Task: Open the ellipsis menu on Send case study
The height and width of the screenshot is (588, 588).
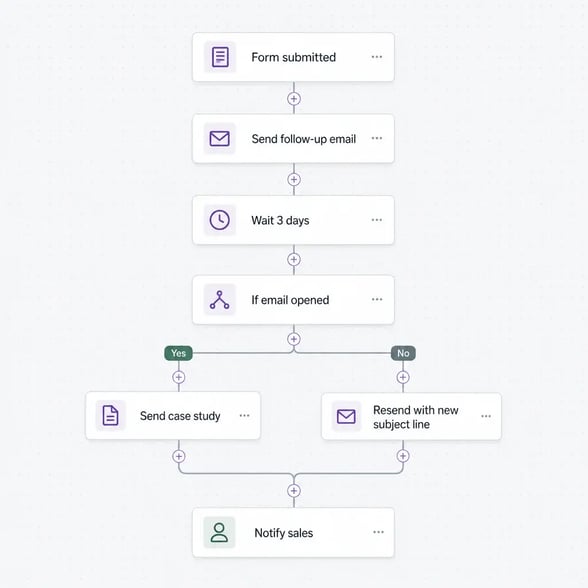Action: tap(244, 416)
